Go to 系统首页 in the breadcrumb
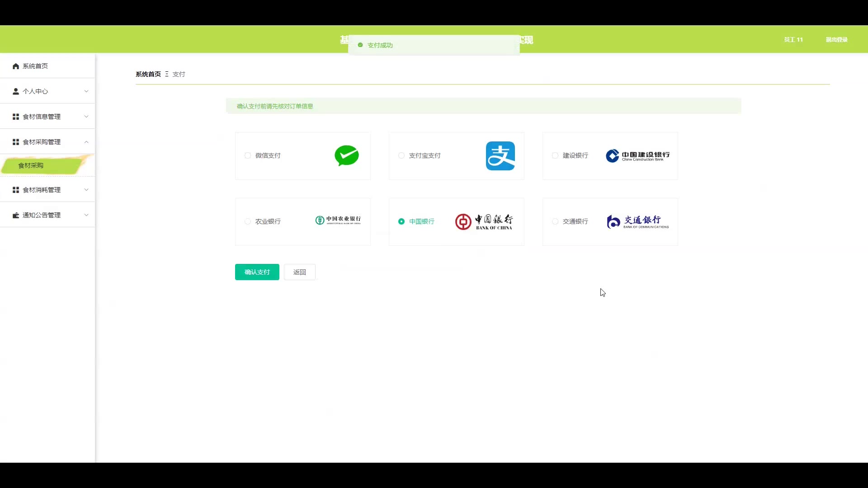The image size is (868, 488). 148,74
